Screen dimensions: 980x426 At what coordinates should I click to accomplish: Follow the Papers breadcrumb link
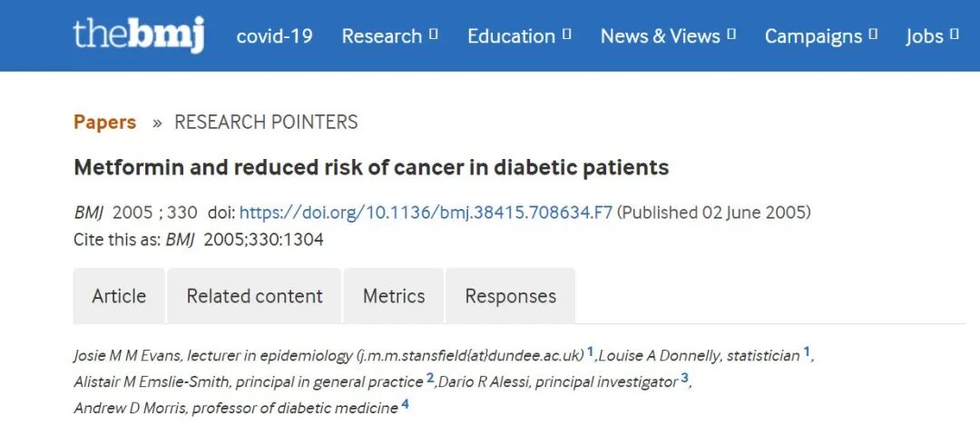[104, 122]
